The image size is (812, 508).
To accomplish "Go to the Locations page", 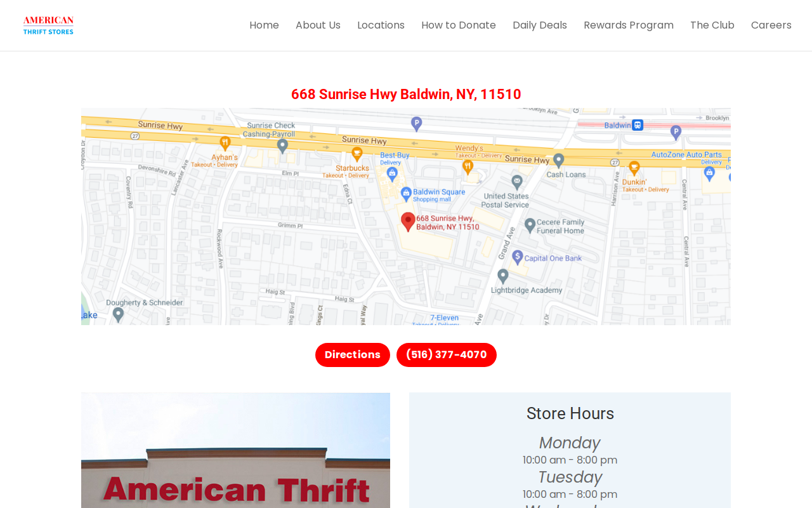I will (381, 25).
